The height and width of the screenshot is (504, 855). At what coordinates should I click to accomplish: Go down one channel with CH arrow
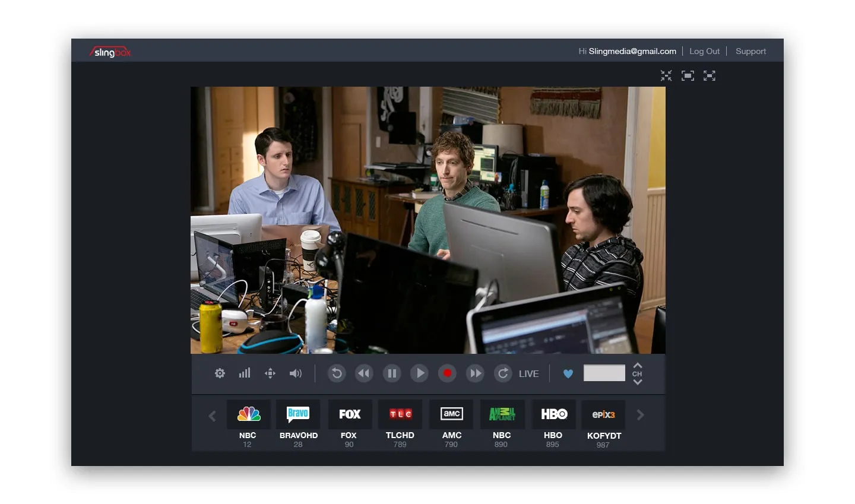tap(638, 382)
